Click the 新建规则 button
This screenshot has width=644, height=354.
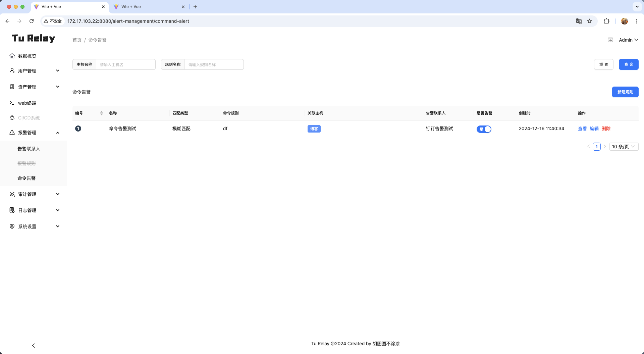click(x=625, y=92)
